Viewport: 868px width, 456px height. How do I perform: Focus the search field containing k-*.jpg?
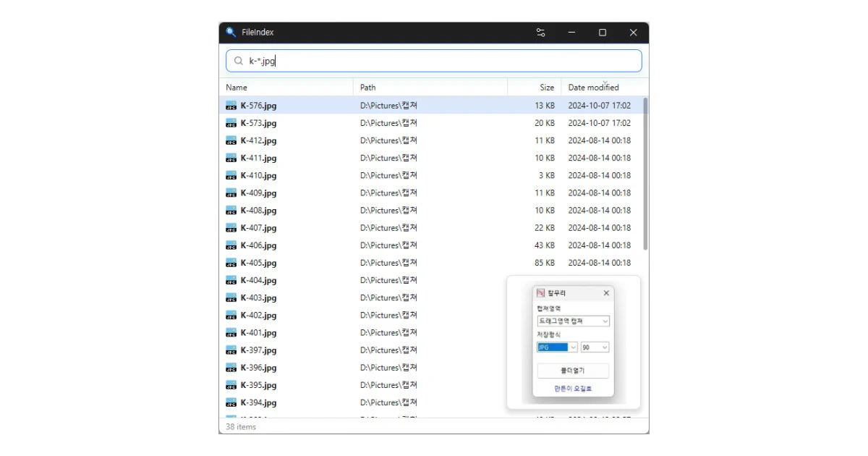[x=434, y=61]
